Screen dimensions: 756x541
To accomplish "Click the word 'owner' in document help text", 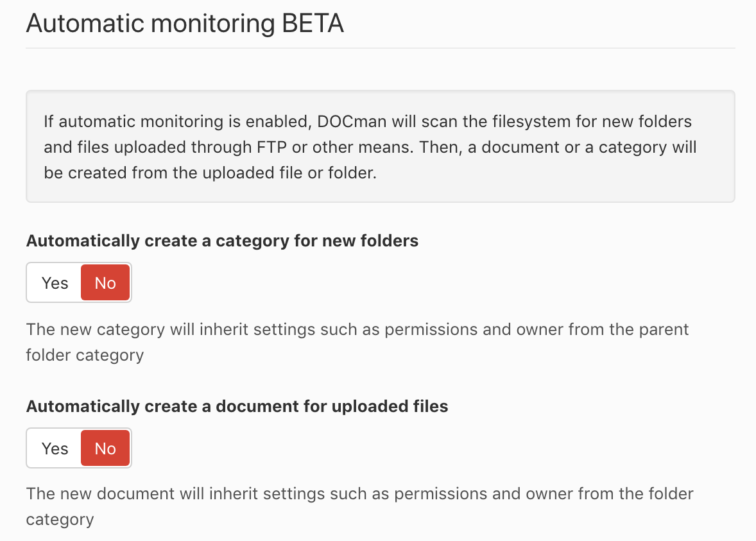I will pos(549,494).
